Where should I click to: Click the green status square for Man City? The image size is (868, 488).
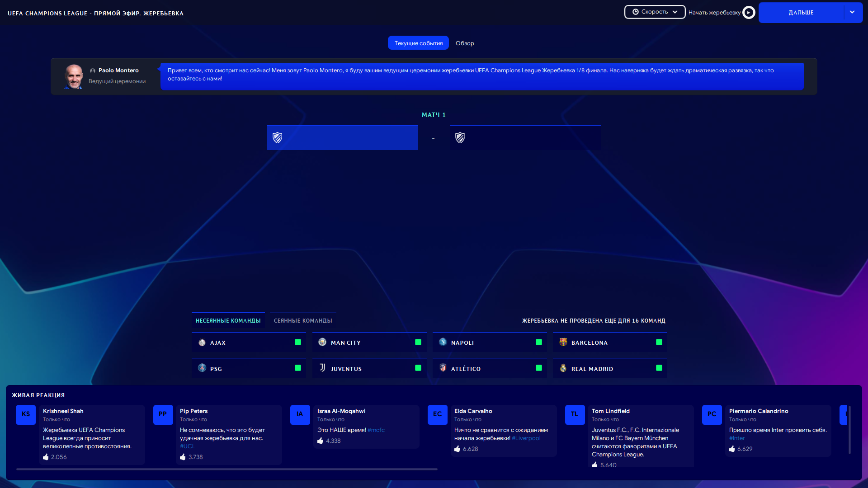click(418, 342)
